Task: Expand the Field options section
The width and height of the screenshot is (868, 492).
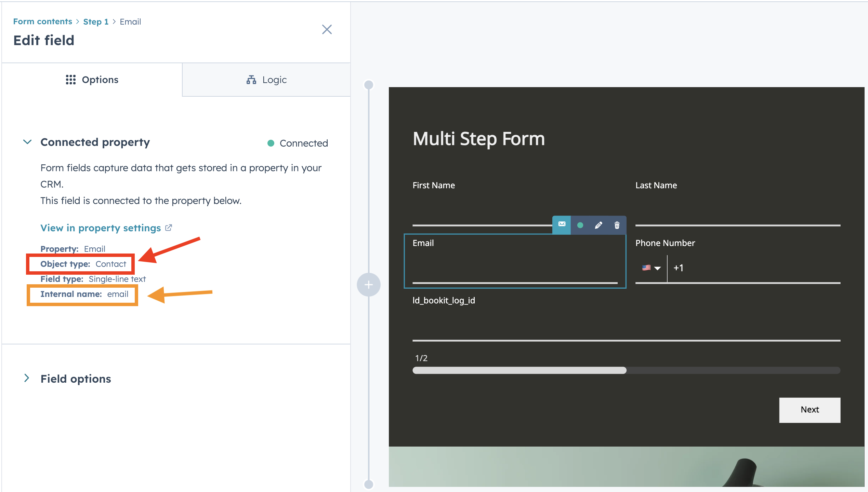Action: [27, 378]
